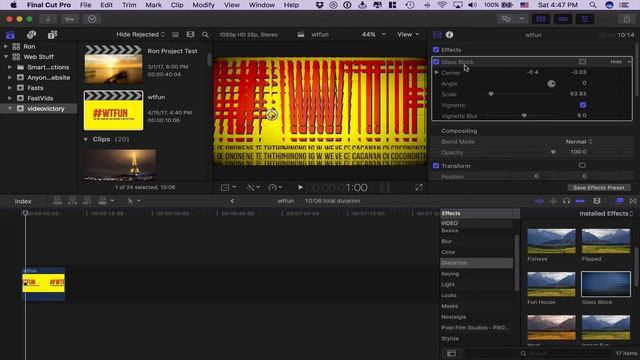
Task: Open the Clip menu
Action: point(177,5)
